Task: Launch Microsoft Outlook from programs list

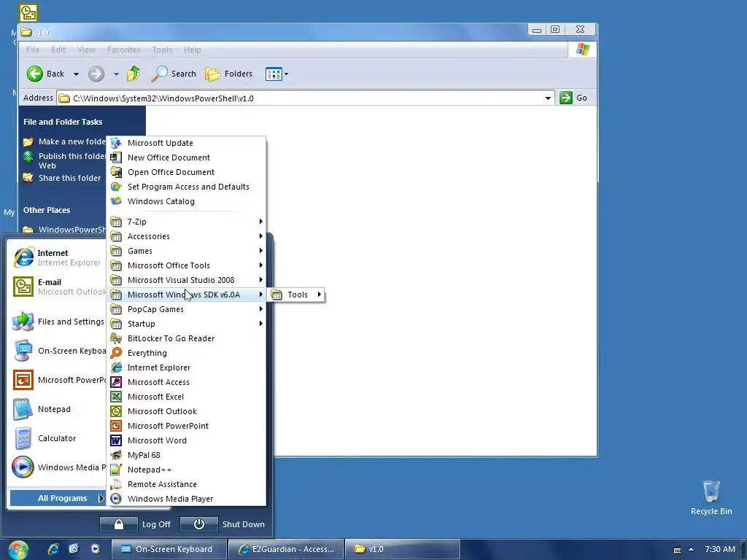Action: pyautogui.click(x=186, y=411)
